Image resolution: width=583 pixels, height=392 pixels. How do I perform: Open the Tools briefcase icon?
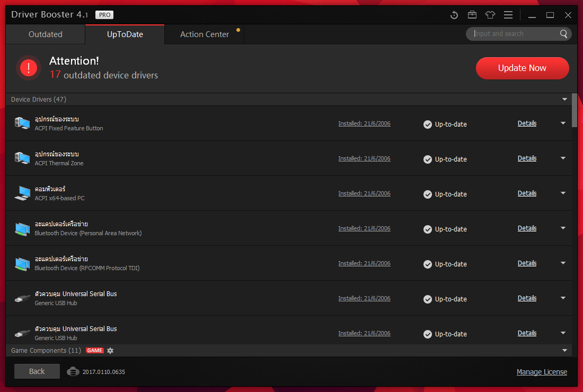point(472,15)
